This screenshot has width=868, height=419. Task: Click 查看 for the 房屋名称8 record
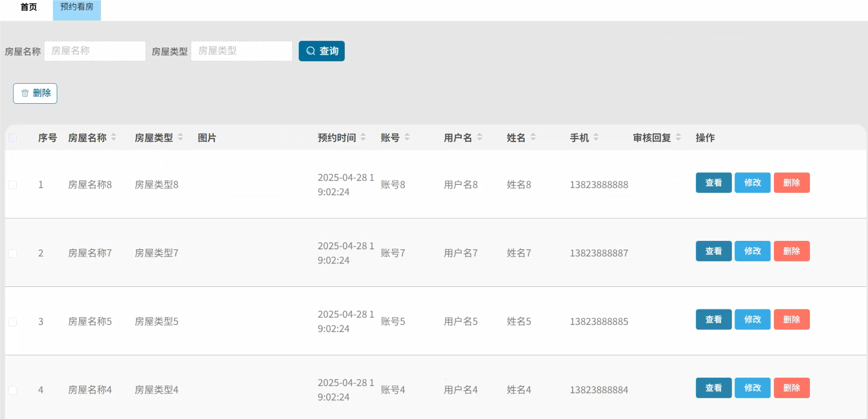[714, 183]
